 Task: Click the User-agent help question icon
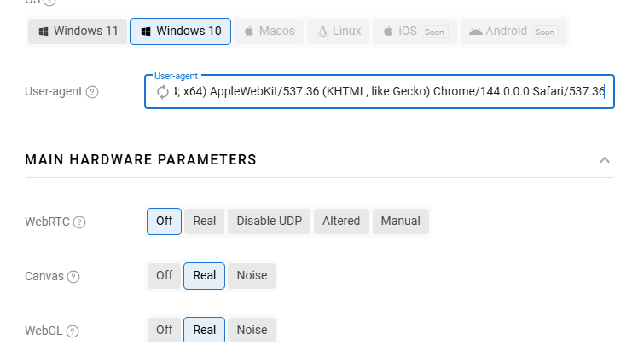point(92,92)
